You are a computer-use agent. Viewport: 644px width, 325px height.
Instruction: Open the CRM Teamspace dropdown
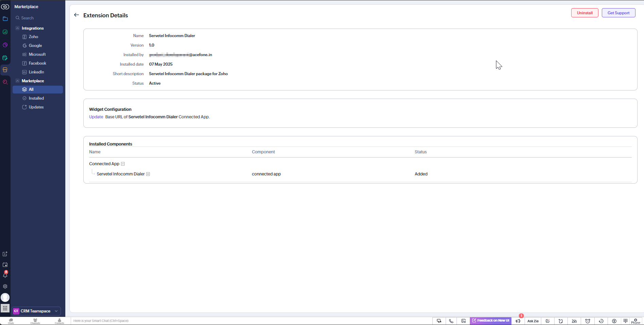36,311
